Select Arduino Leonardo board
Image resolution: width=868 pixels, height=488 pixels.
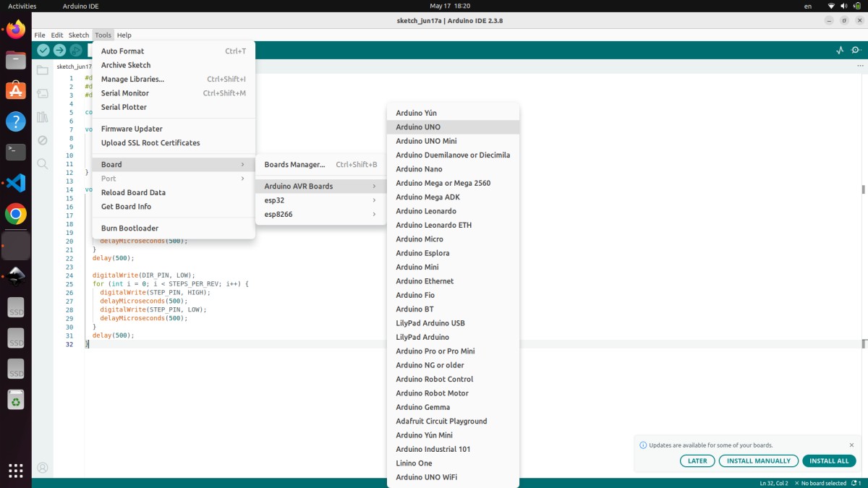click(x=453, y=211)
